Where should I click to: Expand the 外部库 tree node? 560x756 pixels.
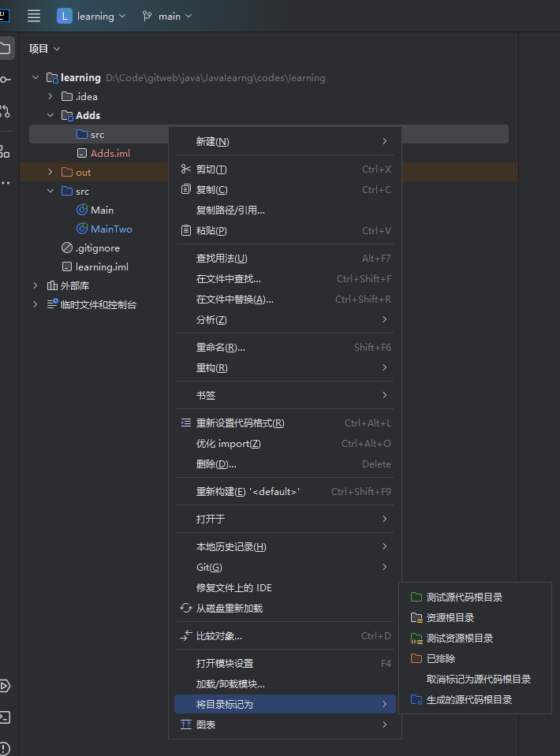tap(35, 285)
